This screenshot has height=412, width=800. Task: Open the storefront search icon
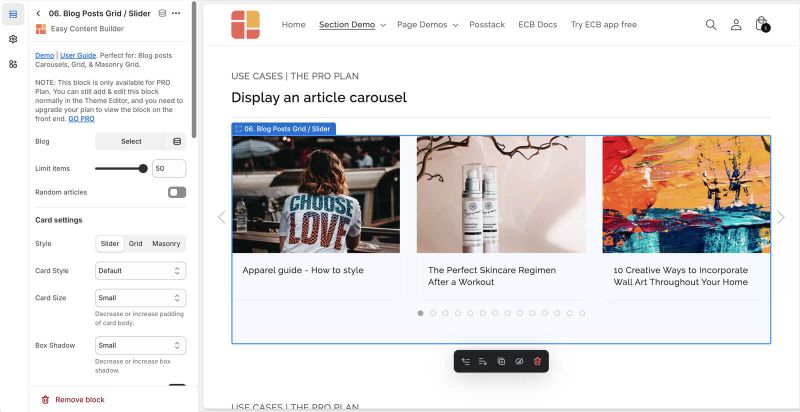[711, 25]
